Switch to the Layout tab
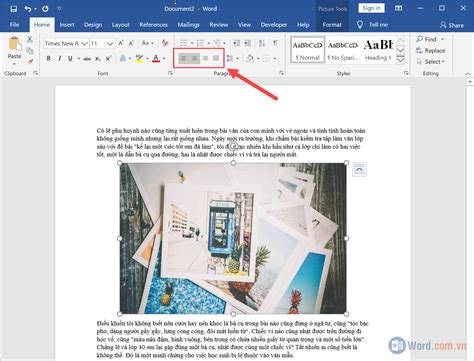The width and height of the screenshot is (474, 361). (120, 25)
